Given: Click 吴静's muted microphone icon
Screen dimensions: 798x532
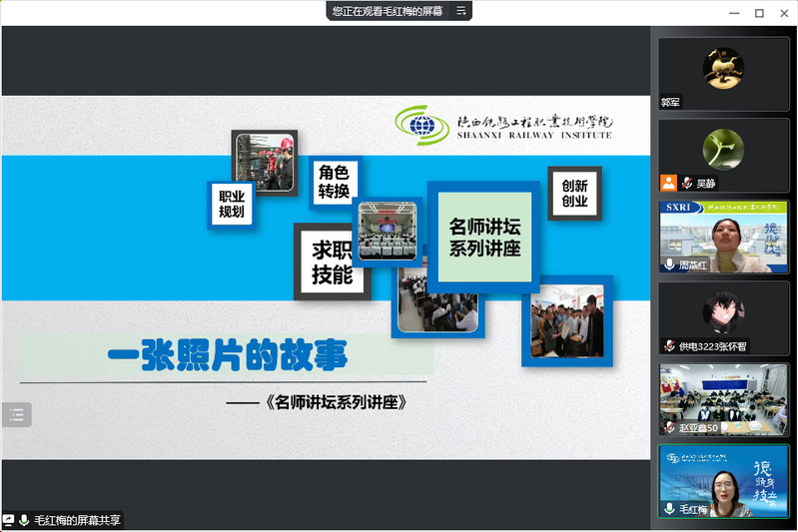Looking at the screenshot, I should [x=687, y=184].
